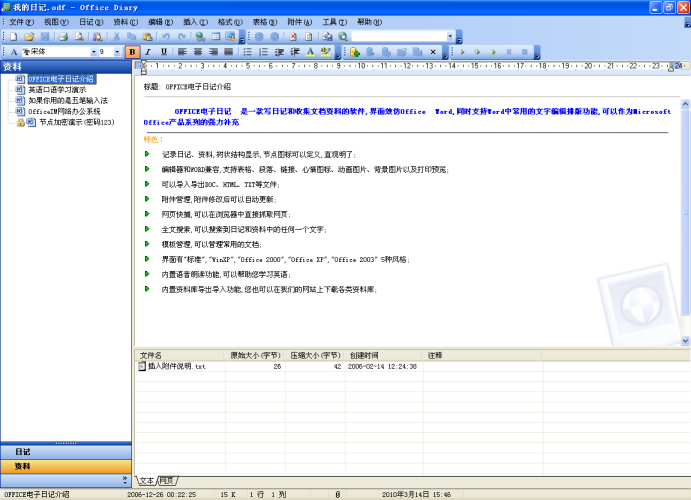Image resolution: width=691 pixels, height=500 pixels.
Task: Open the 文件 menu
Action: pos(21,22)
